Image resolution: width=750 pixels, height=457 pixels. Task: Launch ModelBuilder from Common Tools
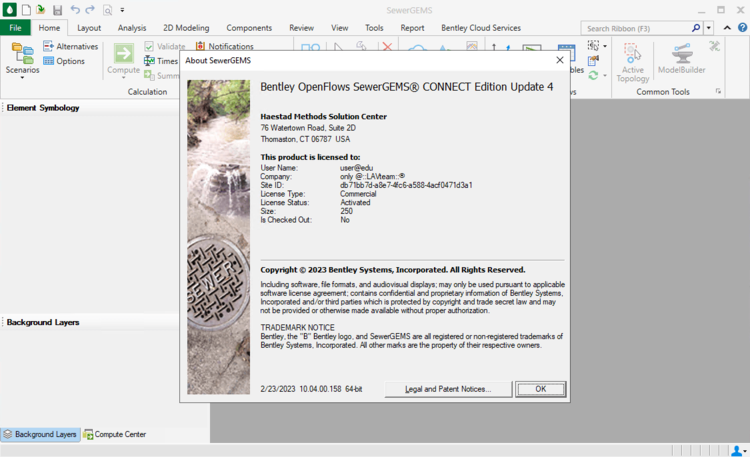coord(682,58)
